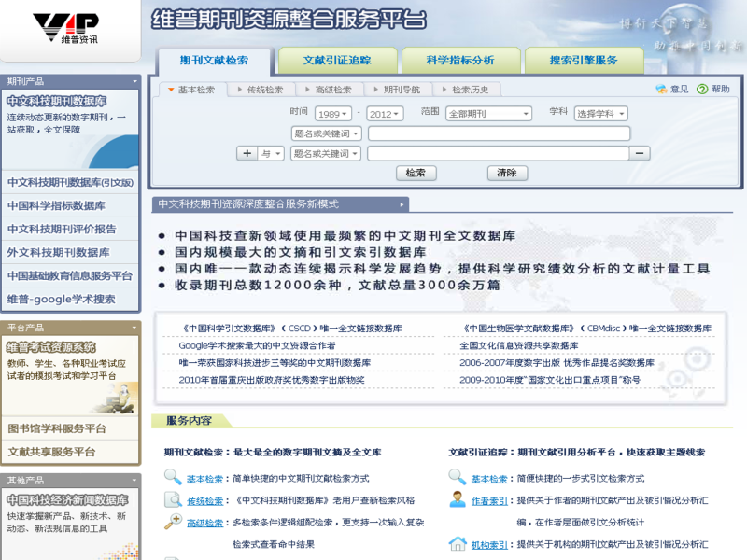The width and height of the screenshot is (747, 560).
Task: Switch to 搜索引擎服务 tab
Action: coord(584,61)
